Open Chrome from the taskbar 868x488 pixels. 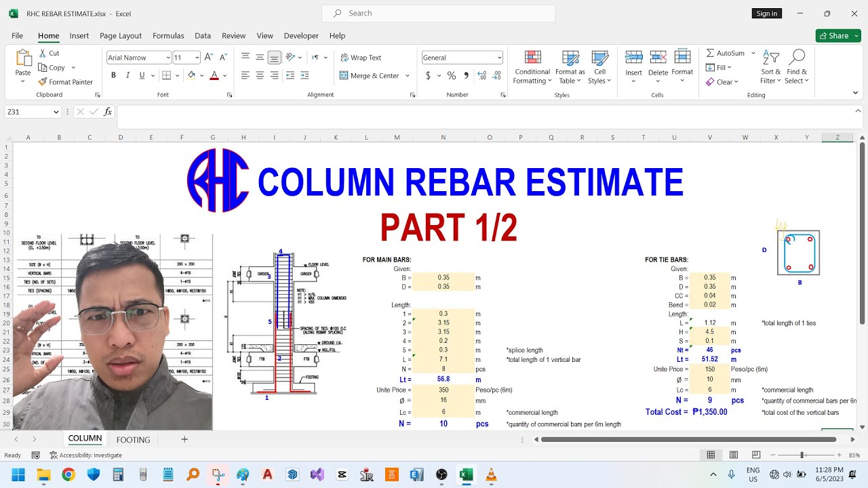68,475
